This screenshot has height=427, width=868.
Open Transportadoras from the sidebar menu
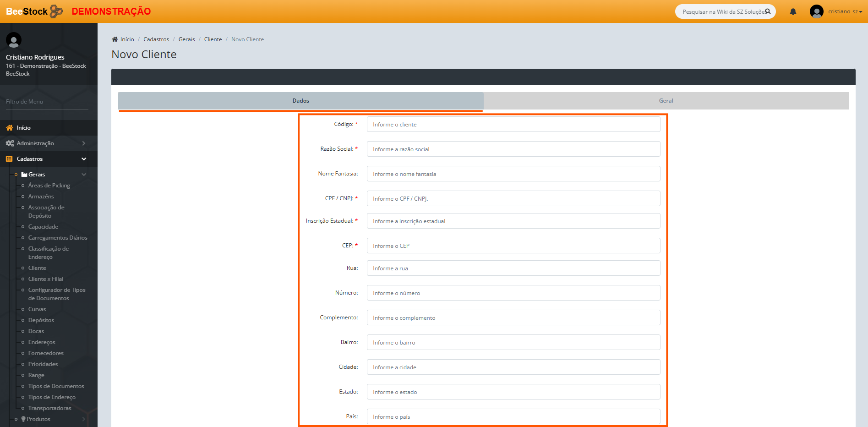[x=49, y=408]
